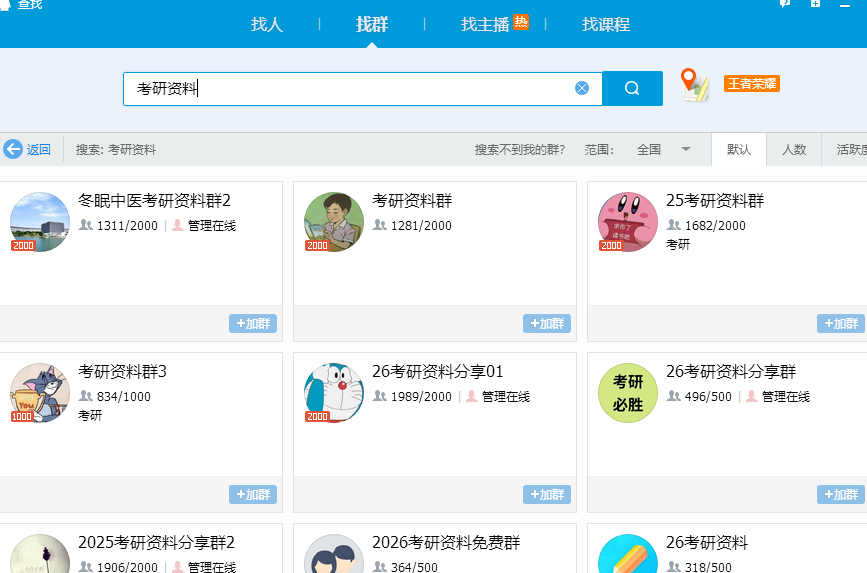Click 管理在线 icon in 26考研资料分享群 card

pyautogui.click(x=752, y=396)
